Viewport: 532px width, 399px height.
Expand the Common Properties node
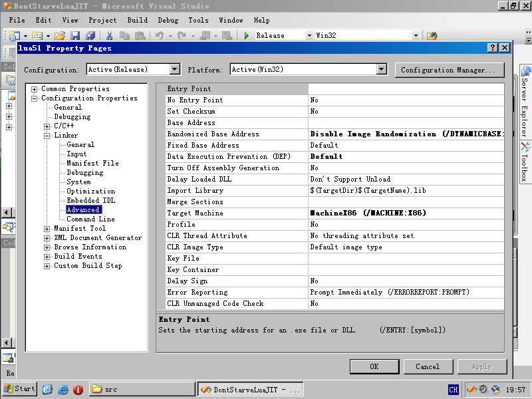pos(35,89)
